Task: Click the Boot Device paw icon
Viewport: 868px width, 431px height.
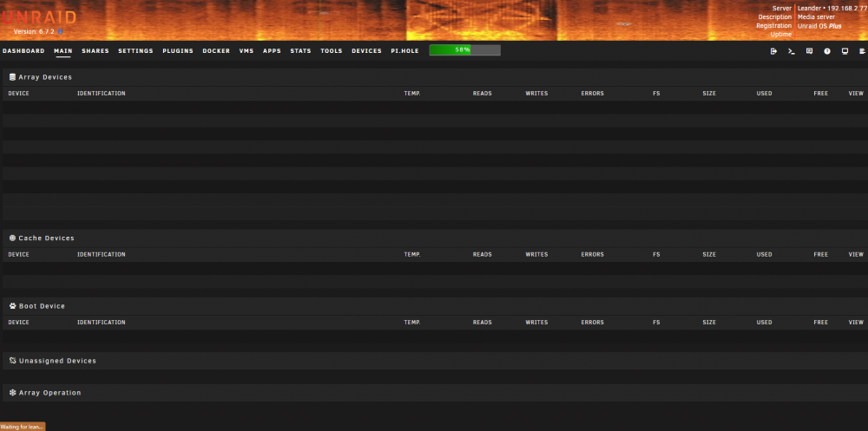Action: [12, 305]
